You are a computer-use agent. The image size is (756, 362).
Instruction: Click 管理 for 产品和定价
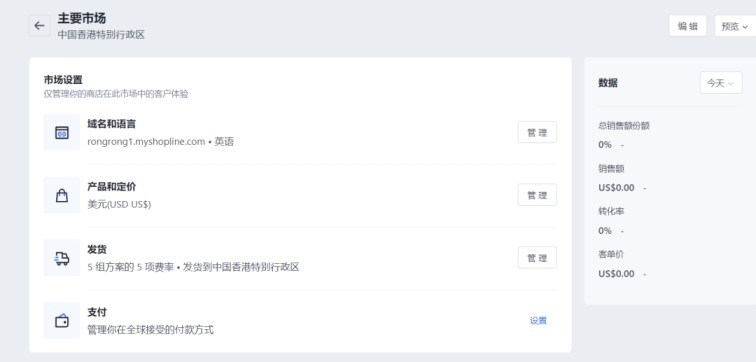537,195
